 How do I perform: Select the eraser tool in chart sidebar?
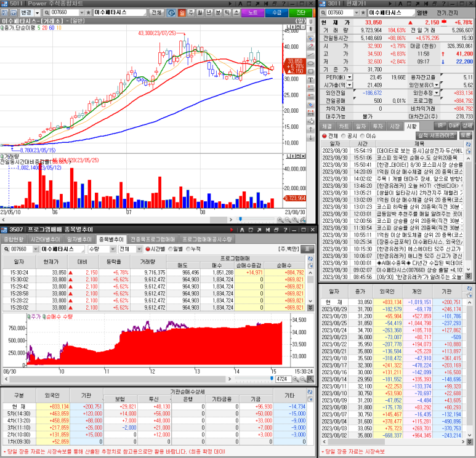tap(310, 46)
